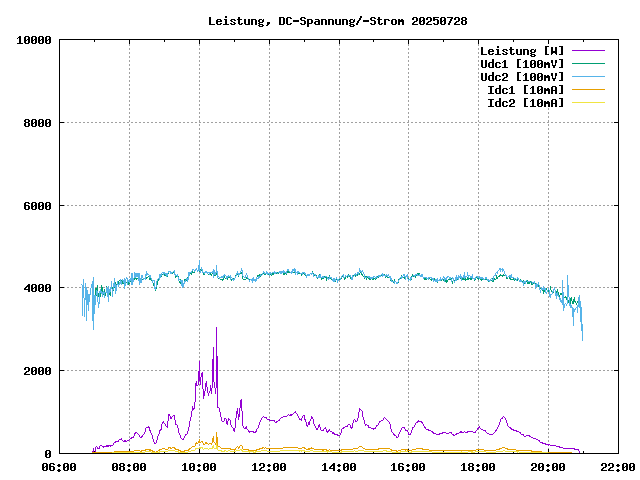Select the Udc1 [100mV] legend label

521,64
